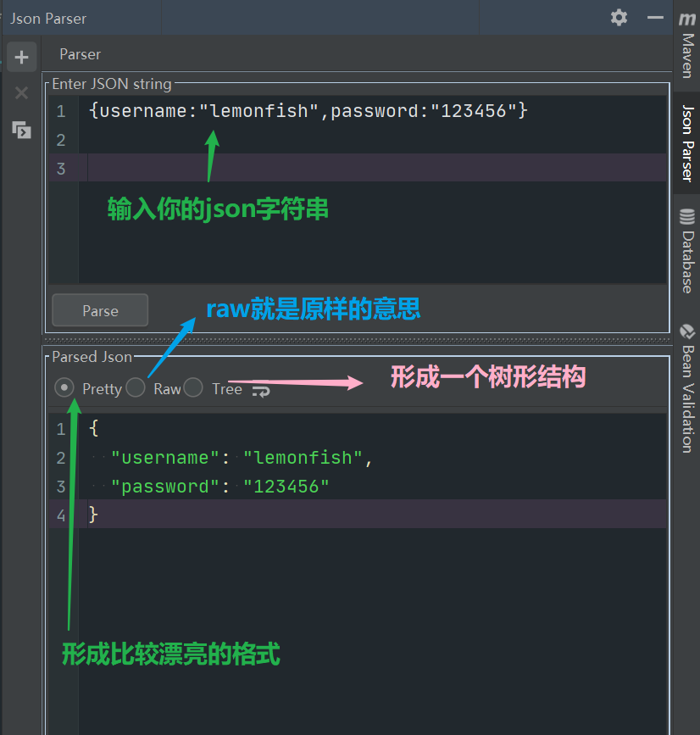Click the "lemonfish" value in parsed output
The width and height of the screenshot is (700, 735).
[303, 458]
